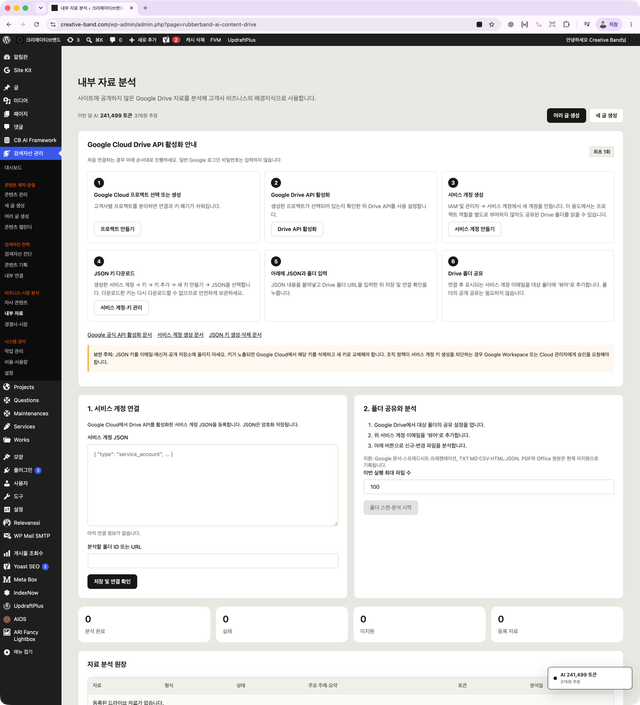
Task: Open updates indicator showing 3
Action: [73, 40]
